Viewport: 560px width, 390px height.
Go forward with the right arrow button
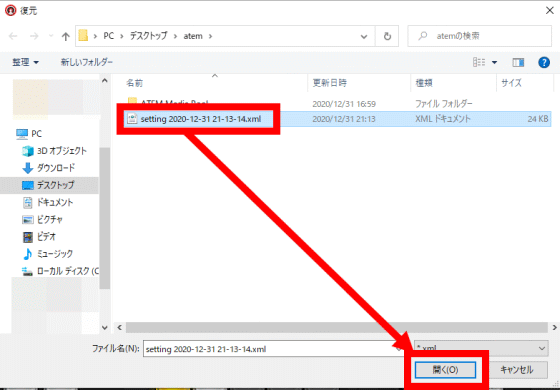coord(34,36)
